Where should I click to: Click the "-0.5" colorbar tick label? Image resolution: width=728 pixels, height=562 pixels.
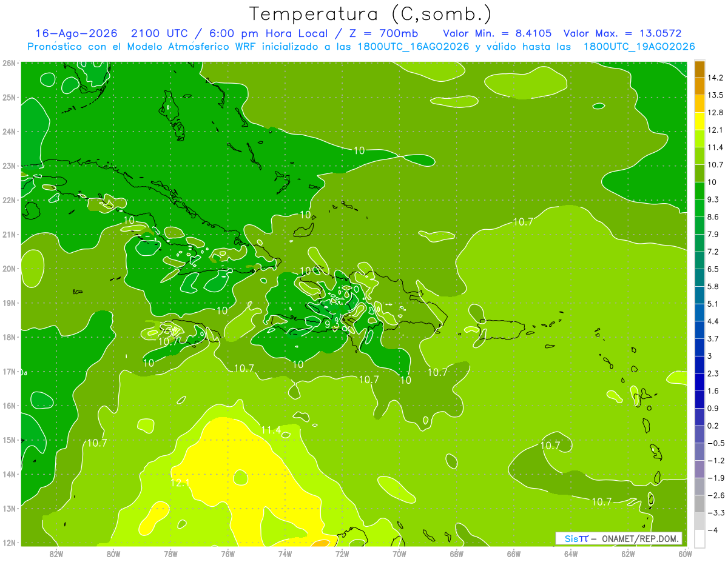pyautogui.click(x=716, y=443)
